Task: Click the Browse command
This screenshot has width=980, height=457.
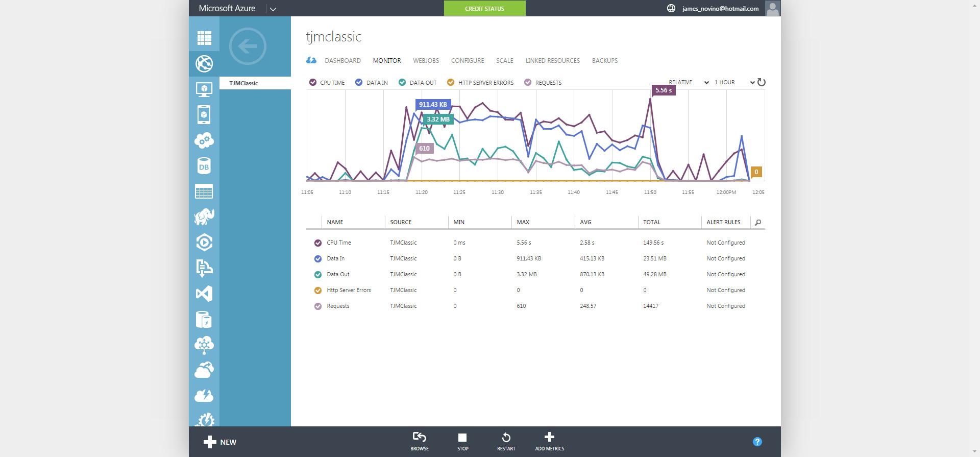Action: click(420, 442)
